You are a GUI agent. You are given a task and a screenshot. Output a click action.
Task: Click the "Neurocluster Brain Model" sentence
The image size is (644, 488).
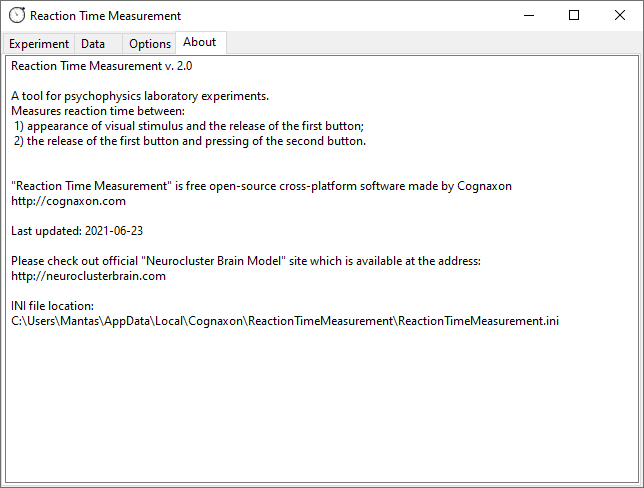click(x=246, y=261)
